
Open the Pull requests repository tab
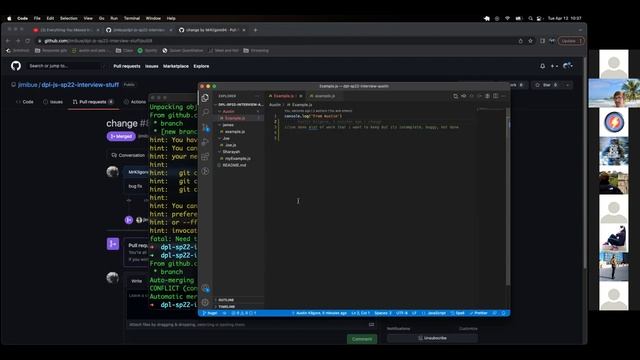click(93, 102)
